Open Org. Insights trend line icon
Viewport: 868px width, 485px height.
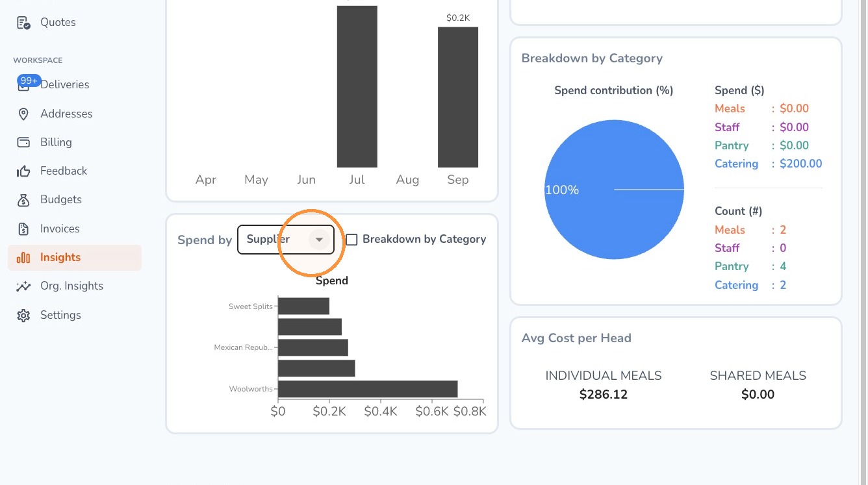point(23,286)
